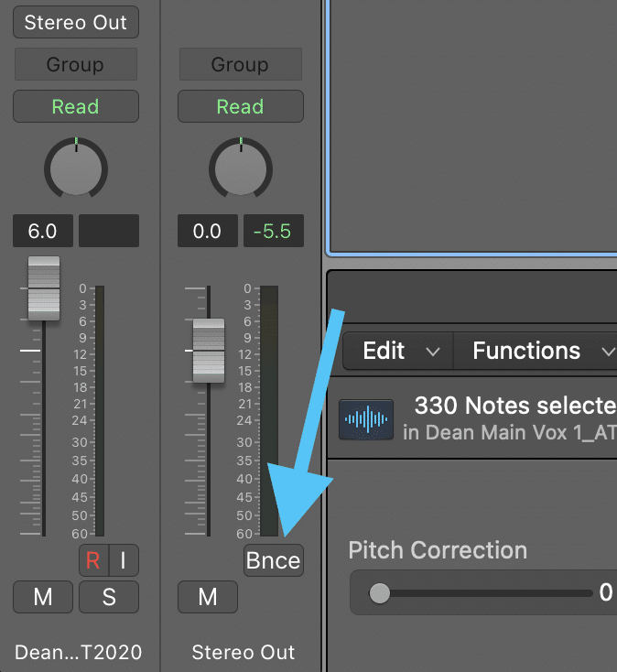617x672 pixels.
Task: Click 0.0 gain field on Stereo Out
Action: (x=208, y=231)
